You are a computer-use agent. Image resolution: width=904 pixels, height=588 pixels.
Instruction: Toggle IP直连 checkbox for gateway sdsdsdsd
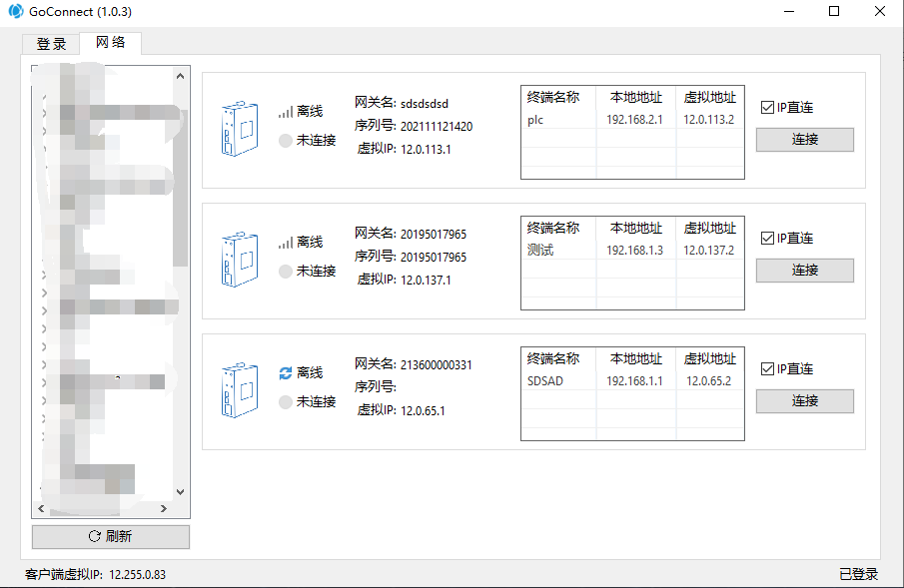pos(767,108)
